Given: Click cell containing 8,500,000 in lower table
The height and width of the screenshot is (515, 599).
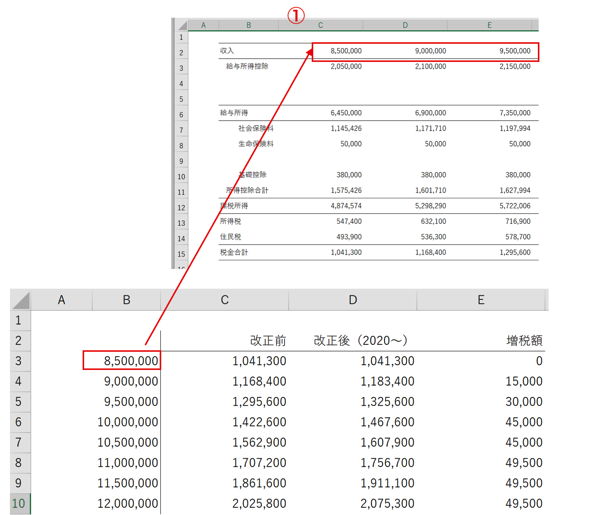Looking at the screenshot, I should tap(122, 361).
